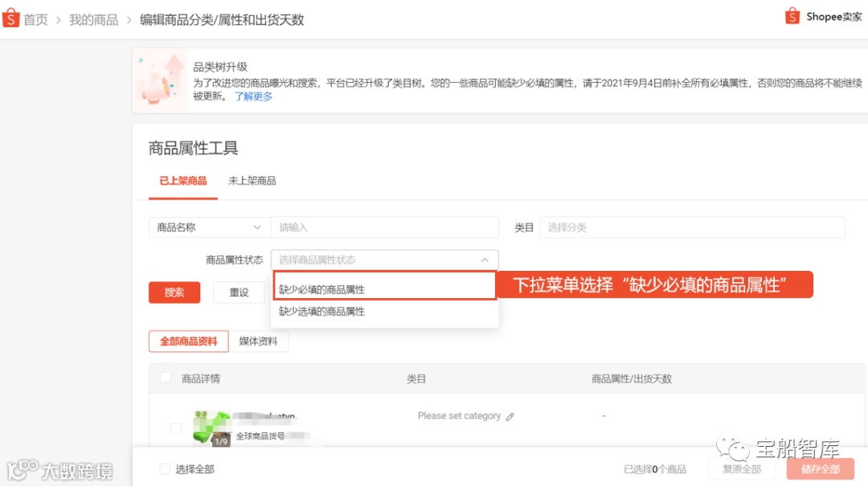Select the 媒体资料 tab

258,342
